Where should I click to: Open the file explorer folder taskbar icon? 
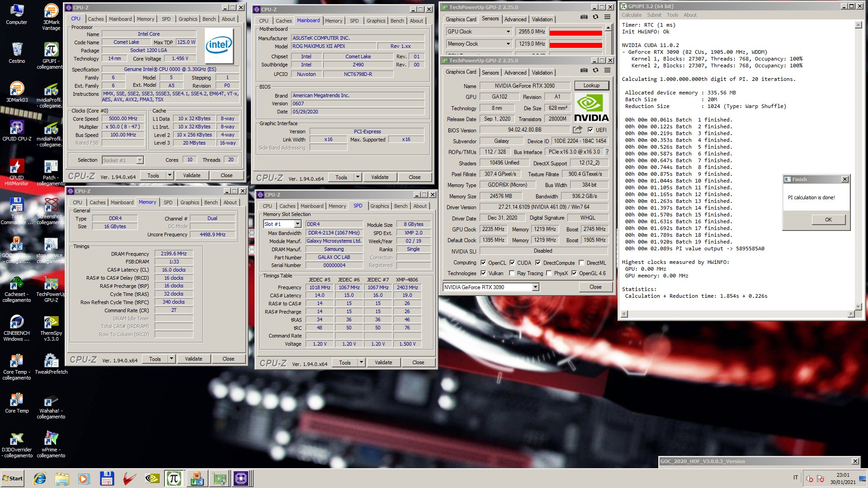62,479
